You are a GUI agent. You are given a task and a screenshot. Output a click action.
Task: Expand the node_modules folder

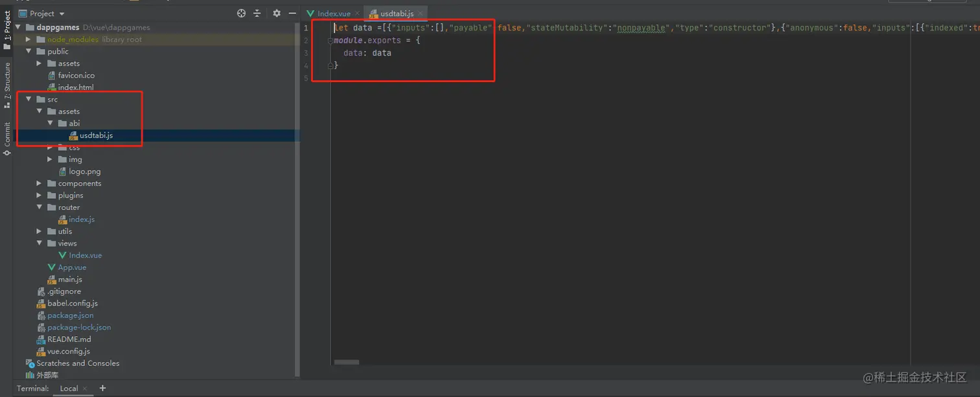(29, 40)
